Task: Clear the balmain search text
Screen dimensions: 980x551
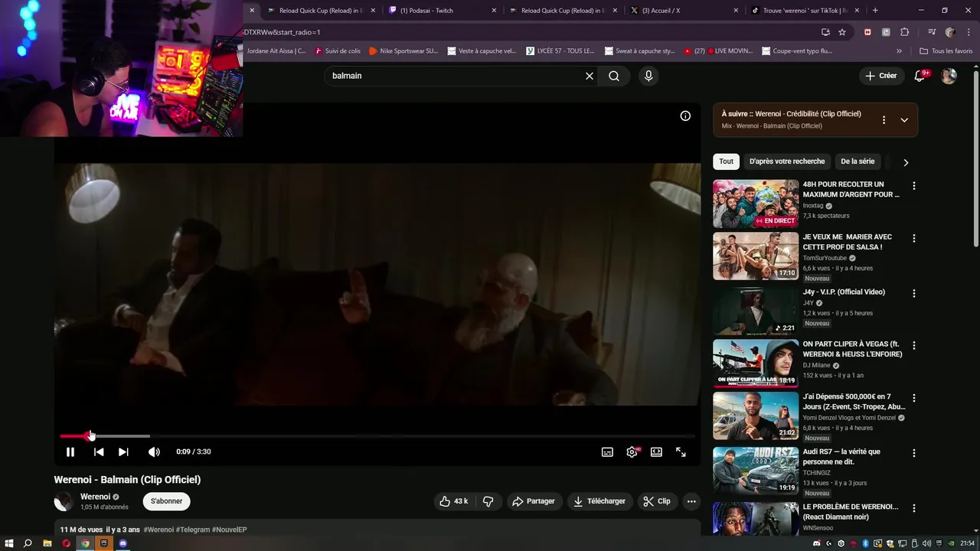Action: tap(590, 76)
